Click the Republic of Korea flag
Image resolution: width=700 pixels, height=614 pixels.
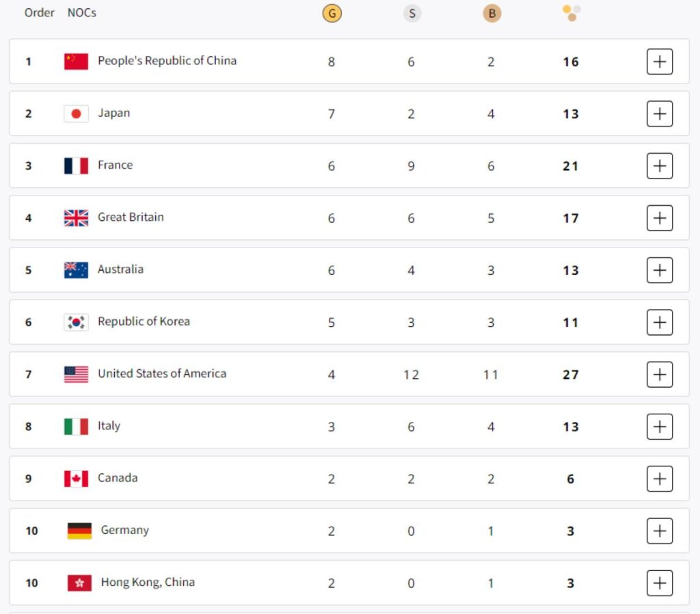click(x=76, y=322)
